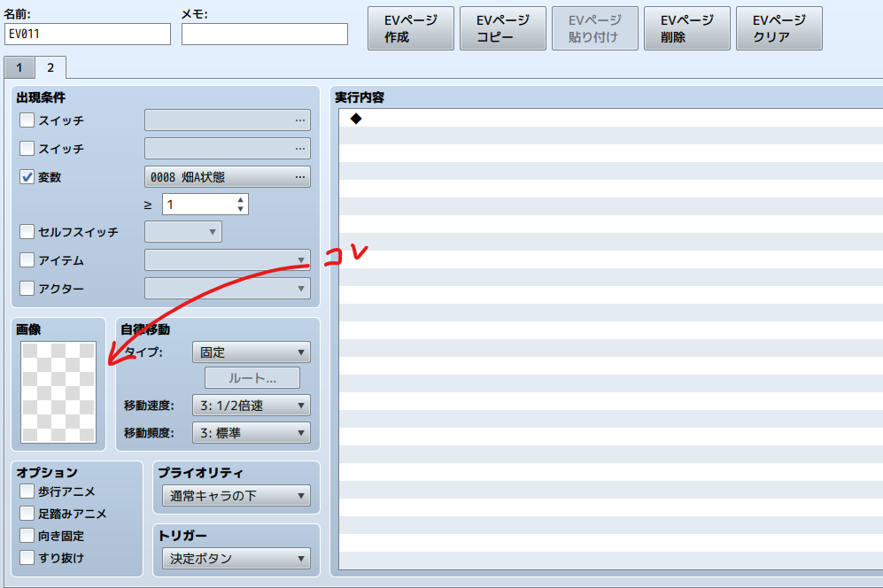Click EVページ貼り付け button
The width and height of the screenshot is (883, 588).
pos(595,28)
